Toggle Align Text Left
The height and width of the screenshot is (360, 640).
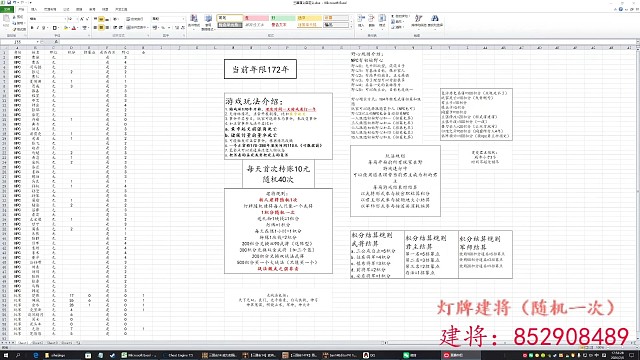pyautogui.click(x=96, y=27)
